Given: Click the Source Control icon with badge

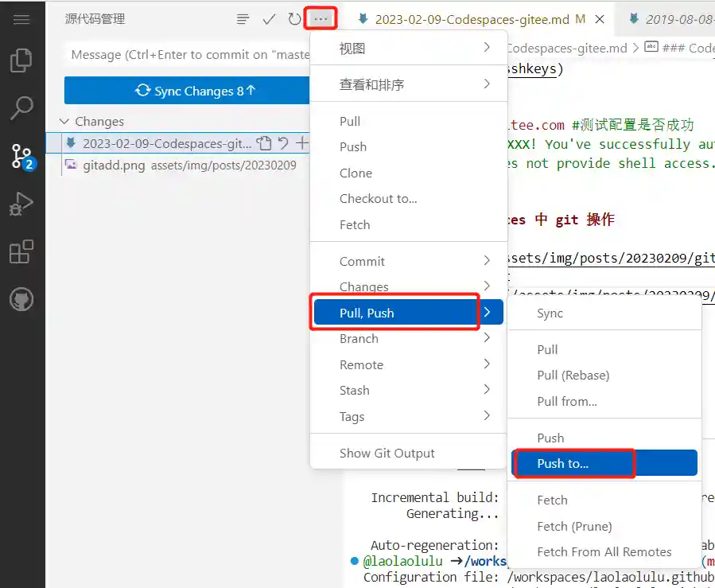Looking at the screenshot, I should point(21,157).
